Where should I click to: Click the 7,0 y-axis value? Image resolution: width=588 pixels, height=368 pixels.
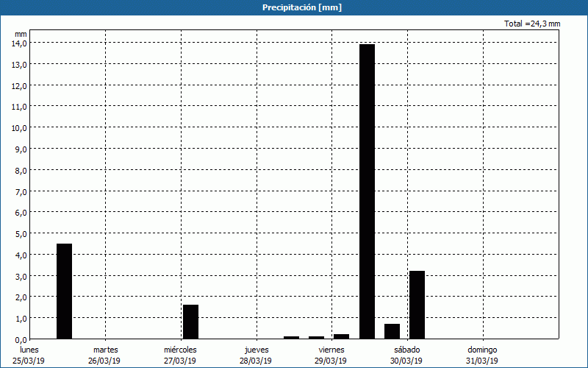(x=20, y=191)
